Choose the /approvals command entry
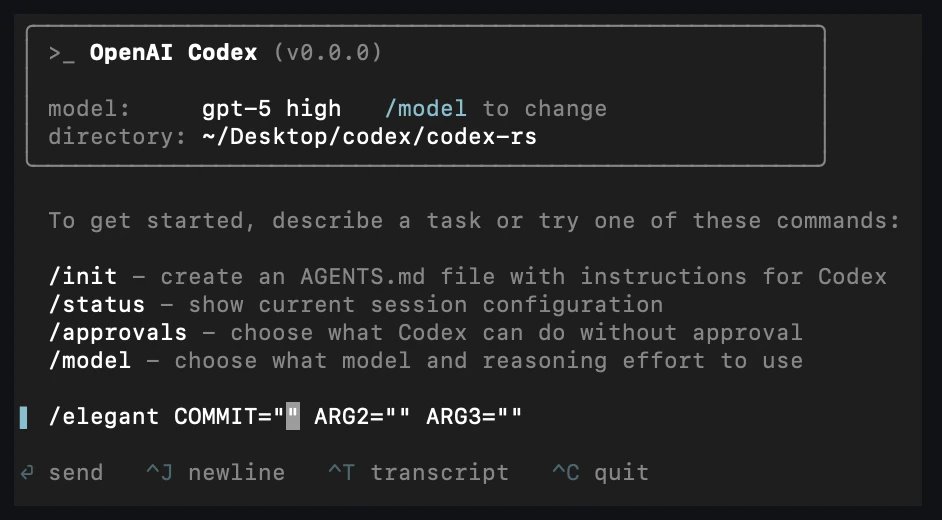The width and height of the screenshot is (942, 520). [117, 332]
